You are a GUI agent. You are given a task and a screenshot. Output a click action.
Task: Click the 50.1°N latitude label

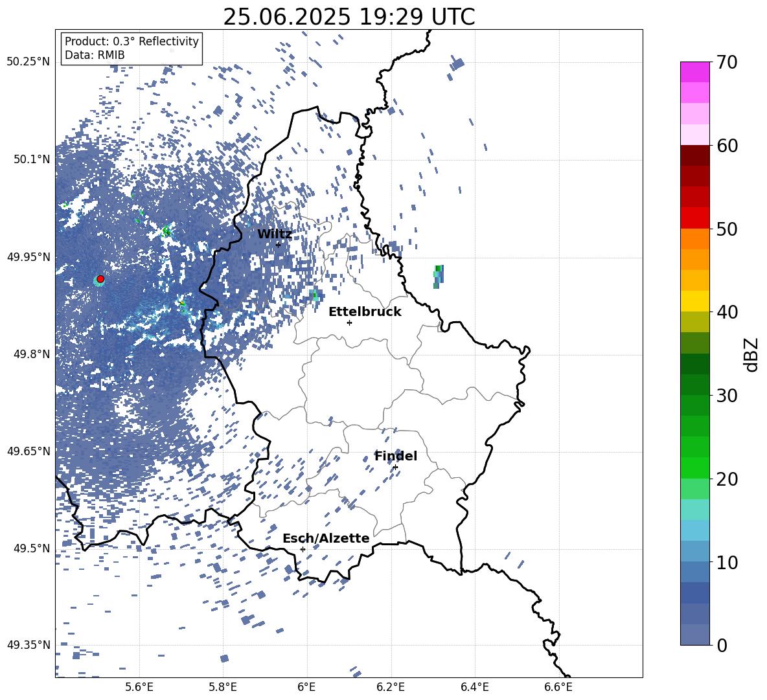32,159
